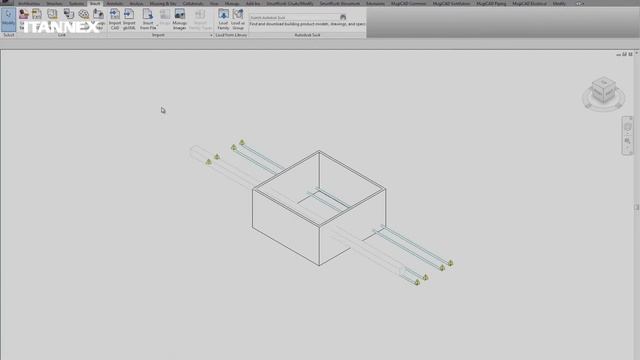Screen dimensions: 640x360
Task: Click the Import CAD icon
Action: coord(115,19)
